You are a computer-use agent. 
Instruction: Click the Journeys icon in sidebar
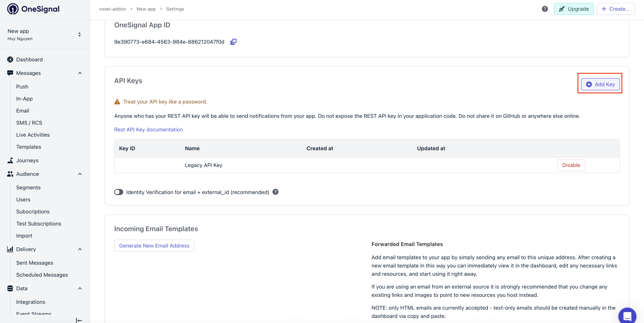[x=10, y=160]
